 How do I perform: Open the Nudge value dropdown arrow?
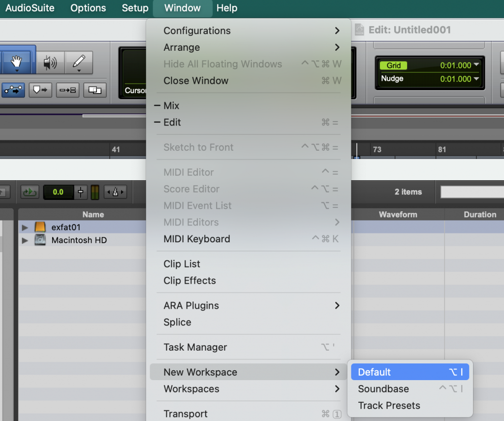pos(476,79)
